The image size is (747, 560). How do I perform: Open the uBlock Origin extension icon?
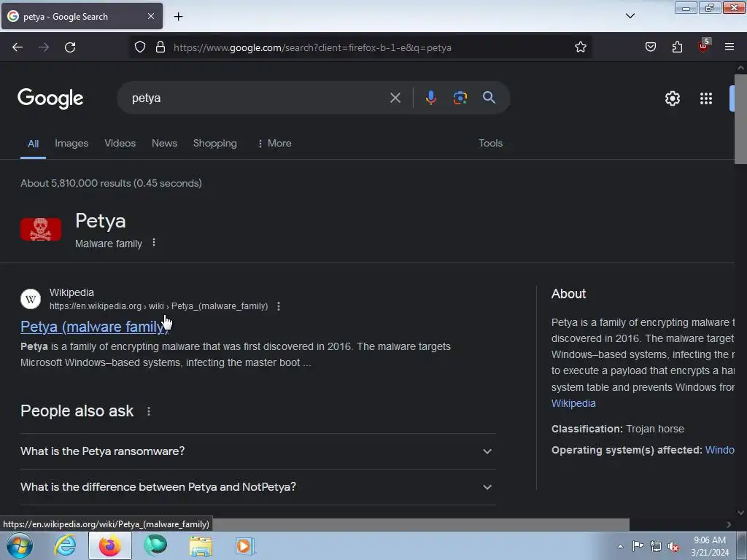point(703,46)
